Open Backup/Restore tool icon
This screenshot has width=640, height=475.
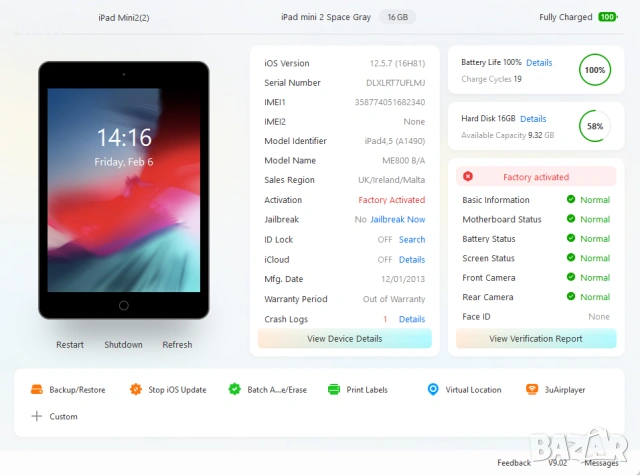tap(37, 389)
